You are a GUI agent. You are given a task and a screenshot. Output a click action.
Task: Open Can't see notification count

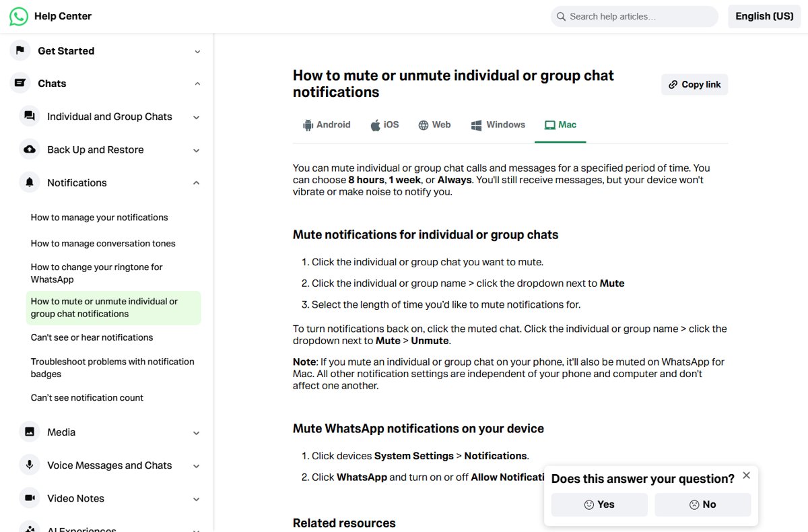pos(87,397)
